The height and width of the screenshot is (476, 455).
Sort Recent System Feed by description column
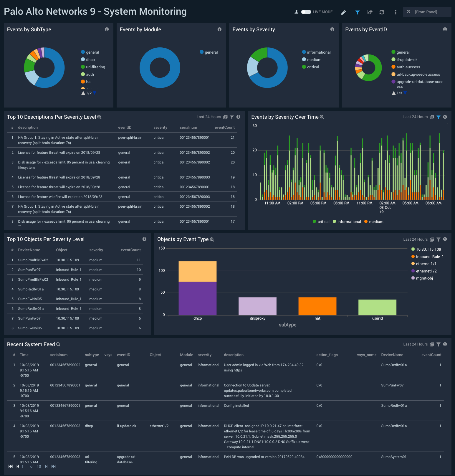point(234,355)
